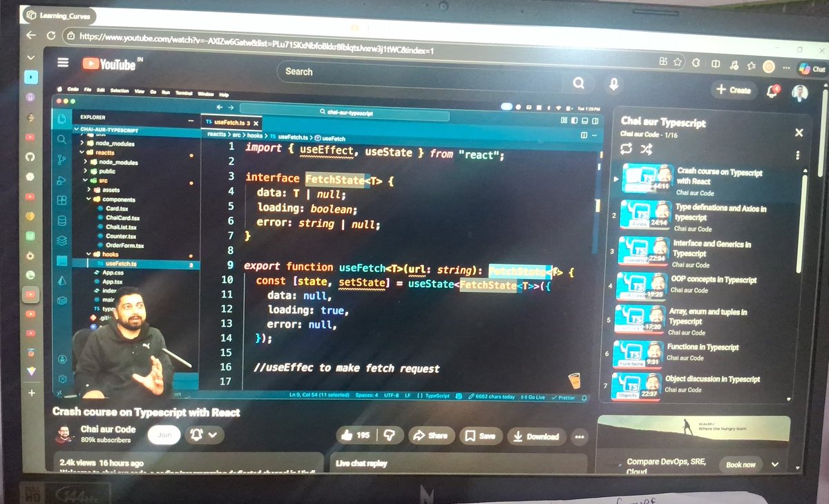
Task: Start voice search with the microphone icon
Action: click(612, 84)
